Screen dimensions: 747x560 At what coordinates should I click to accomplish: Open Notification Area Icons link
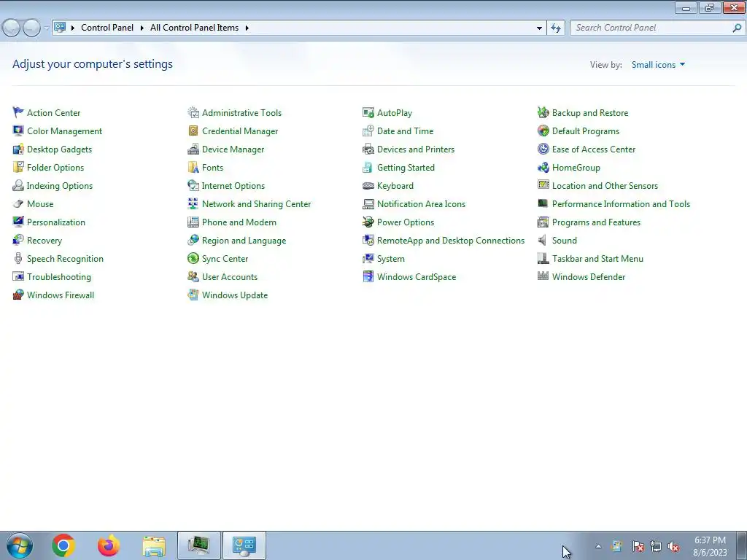coord(421,204)
